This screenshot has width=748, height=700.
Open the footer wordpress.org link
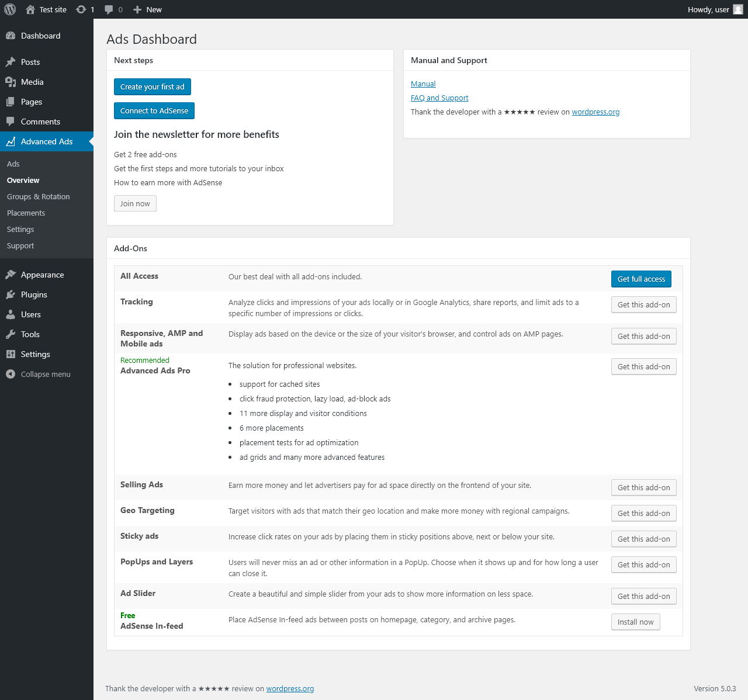[x=290, y=689]
